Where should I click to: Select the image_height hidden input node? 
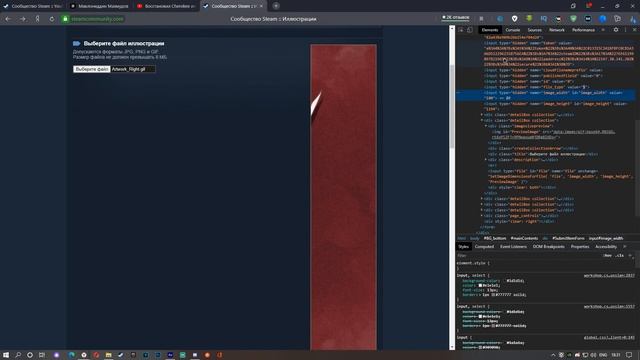[555, 106]
